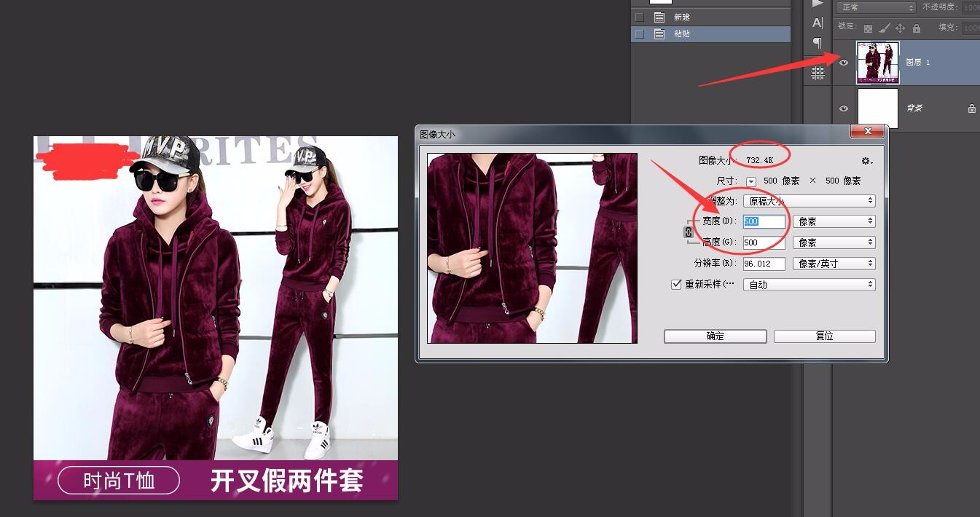Image resolution: width=980 pixels, height=517 pixels.
Task: Click the lock all padlock icon
Action: point(917,28)
